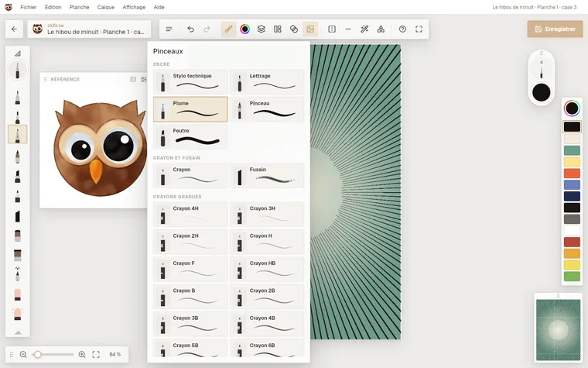Open color wheel at top of palette

click(x=572, y=108)
